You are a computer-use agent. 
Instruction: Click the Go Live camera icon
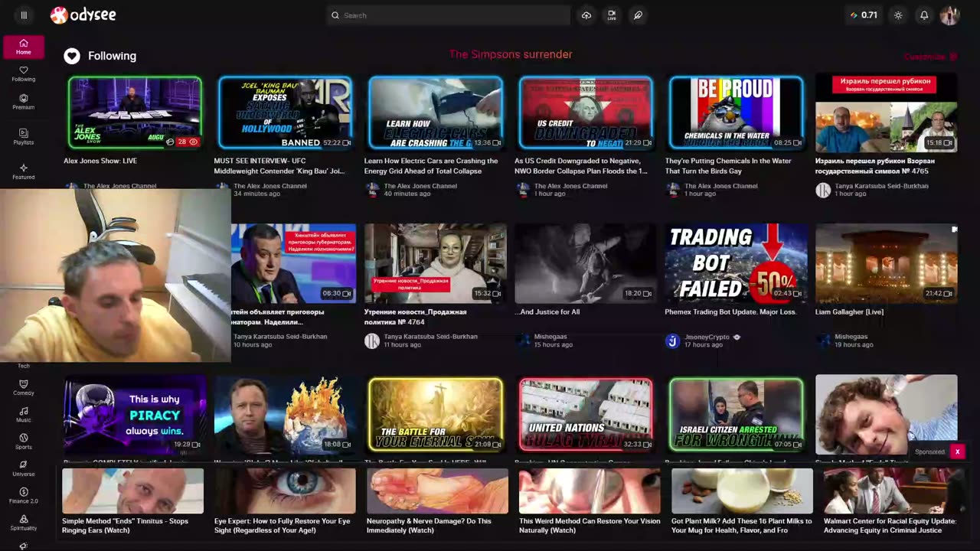coord(612,15)
